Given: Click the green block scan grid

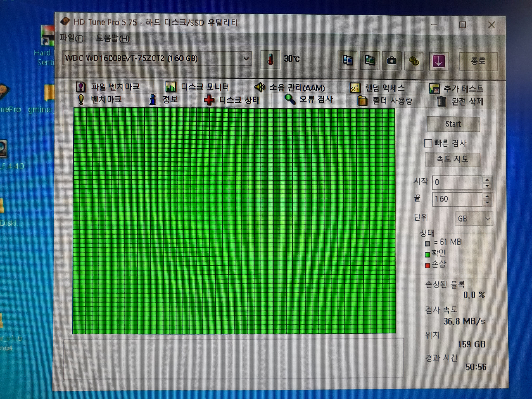Looking at the screenshot, I should tap(234, 221).
